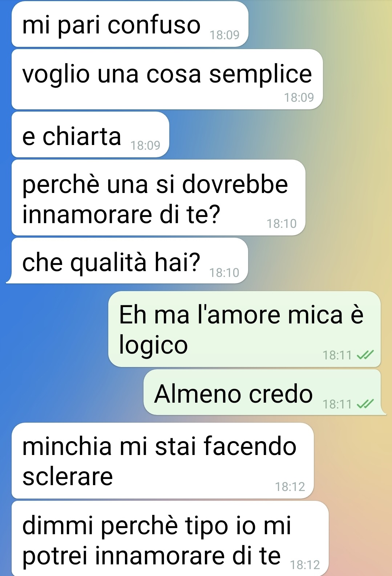
Task: Click the 18:12 timestamp on the last message
Action: pyautogui.click(x=305, y=565)
